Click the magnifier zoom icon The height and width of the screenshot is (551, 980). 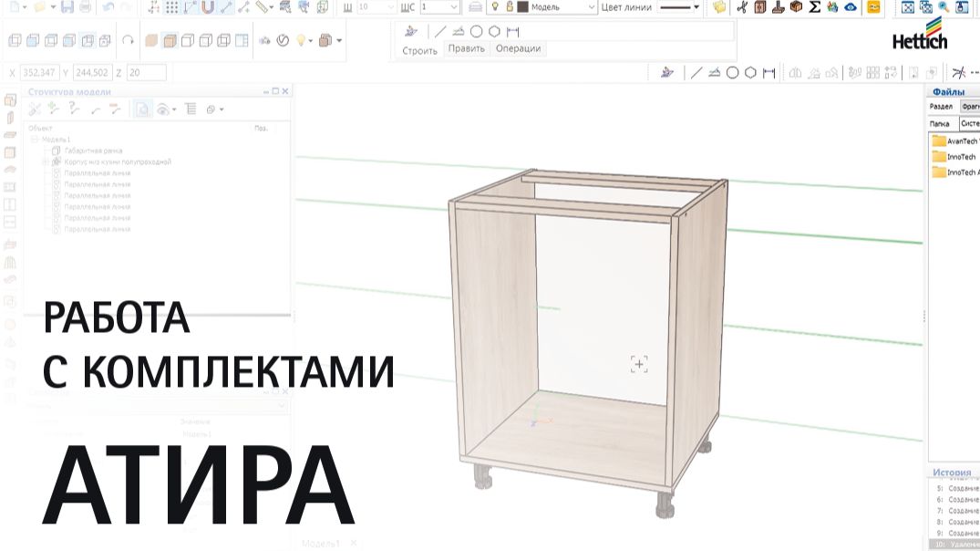[944, 7]
